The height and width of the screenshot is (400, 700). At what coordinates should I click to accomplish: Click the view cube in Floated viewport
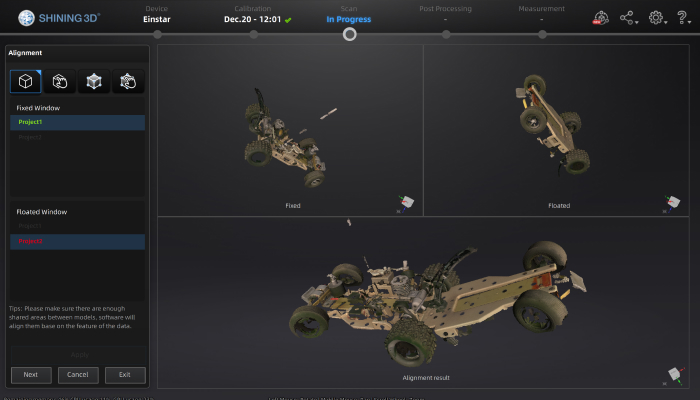pyautogui.click(x=673, y=203)
